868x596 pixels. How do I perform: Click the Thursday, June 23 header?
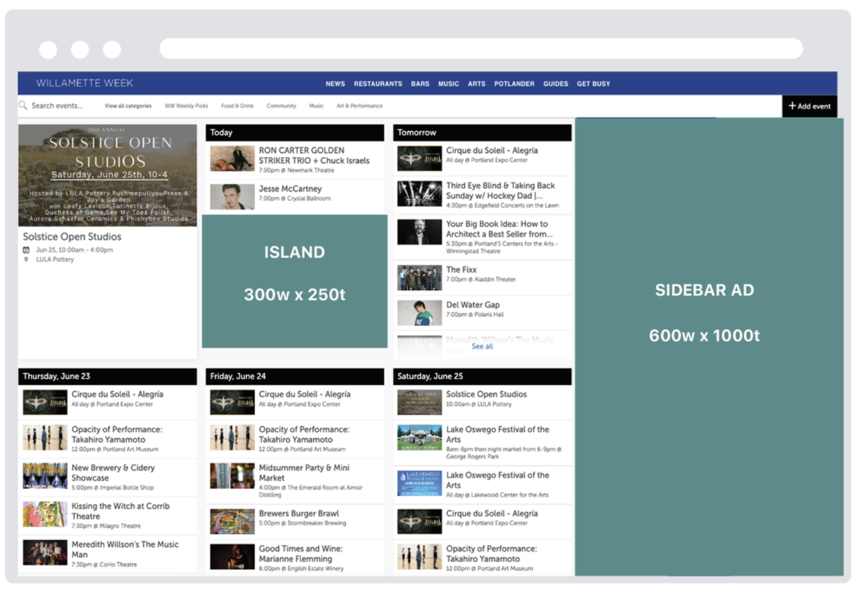pyautogui.click(x=107, y=376)
